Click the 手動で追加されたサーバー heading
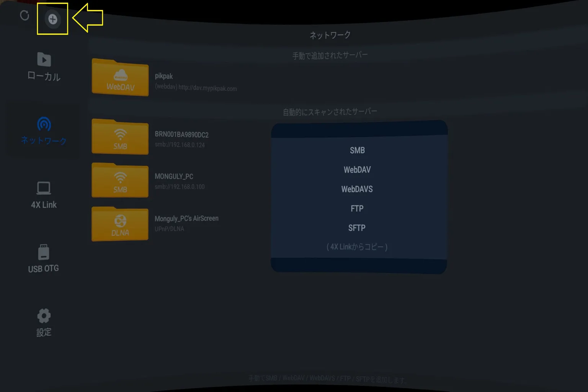This screenshot has width=588, height=392. coord(330,56)
